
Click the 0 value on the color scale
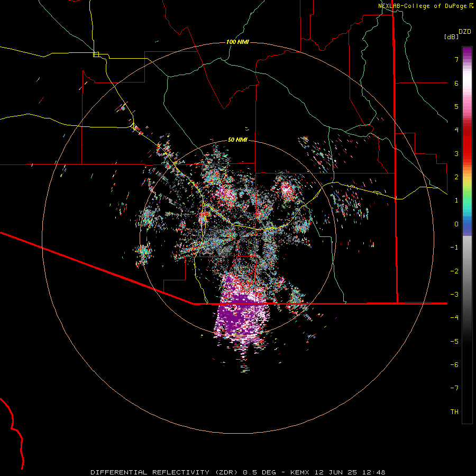click(x=456, y=224)
